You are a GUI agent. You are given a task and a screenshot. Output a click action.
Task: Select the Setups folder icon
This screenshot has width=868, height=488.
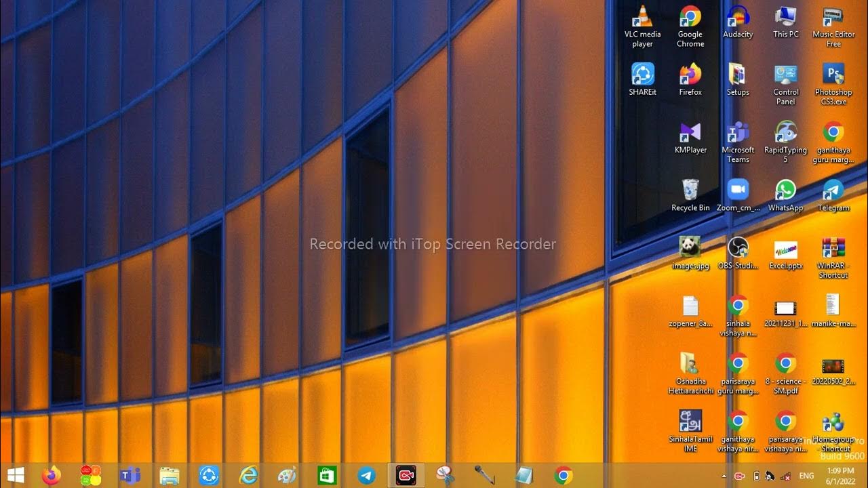(x=738, y=80)
